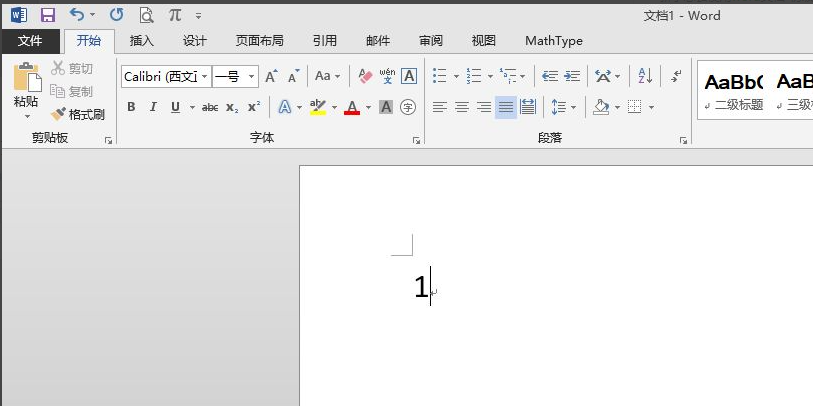The height and width of the screenshot is (406, 813).
Task: Apply character border icon (boxed A)
Action: [409, 76]
